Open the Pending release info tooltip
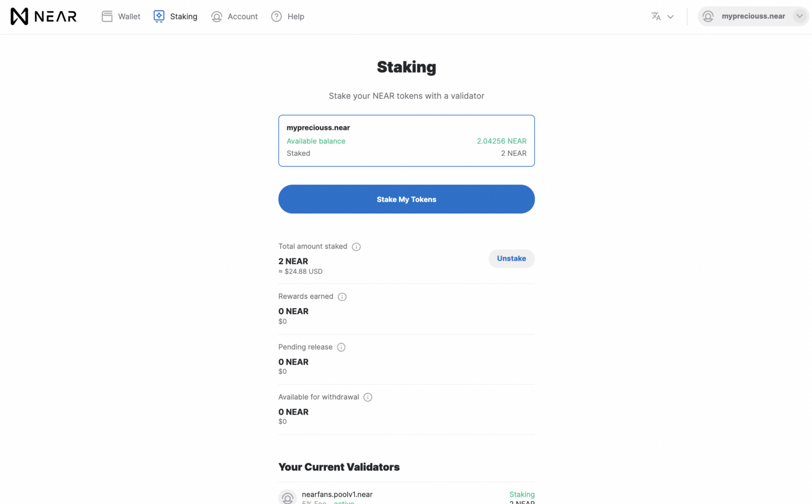Viewport: 812px width, 504px height. tap(341, 347)
